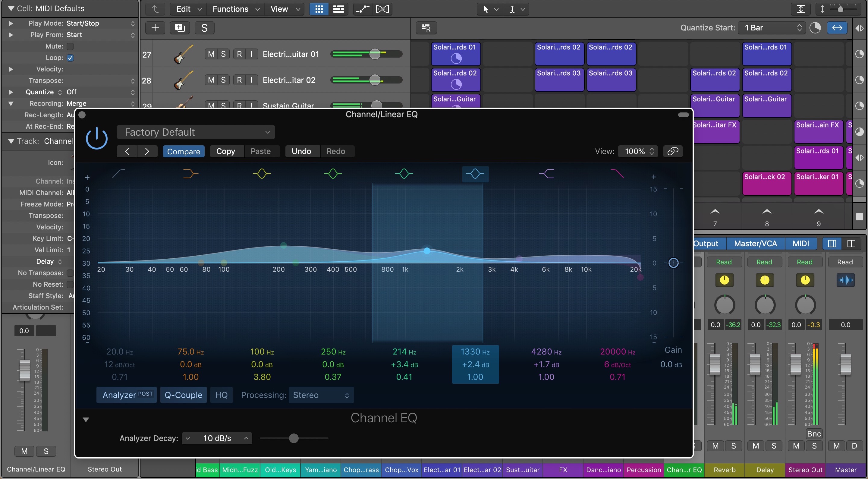Click the Analyzer Decay slider
The width and height of the screenshot is (868, 479).
[x=294, y=438]
